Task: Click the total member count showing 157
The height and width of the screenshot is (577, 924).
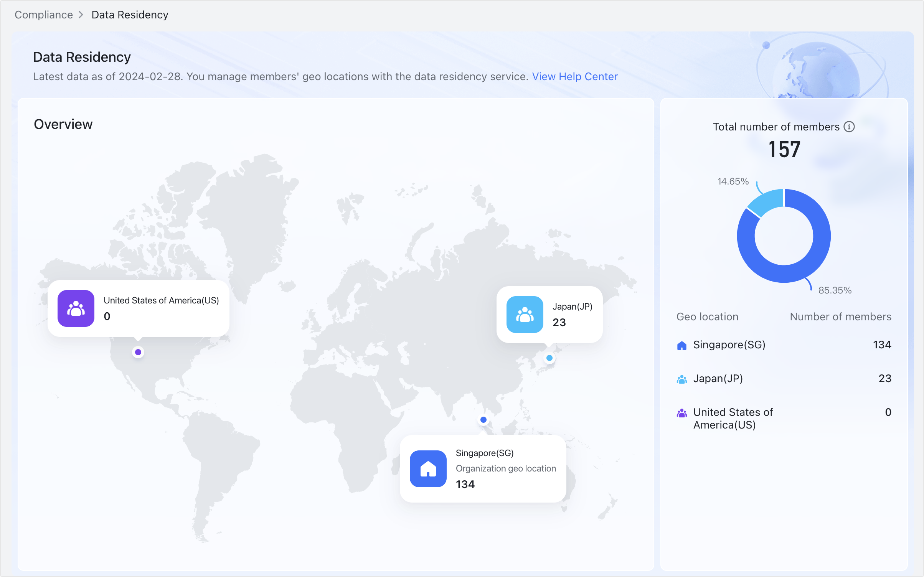Action: click(x=784, y=150)
